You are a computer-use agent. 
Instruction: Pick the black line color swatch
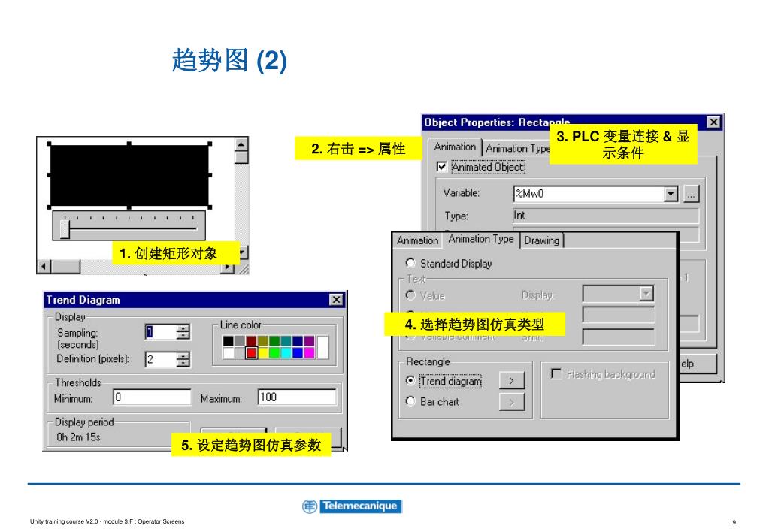[228, 341]
